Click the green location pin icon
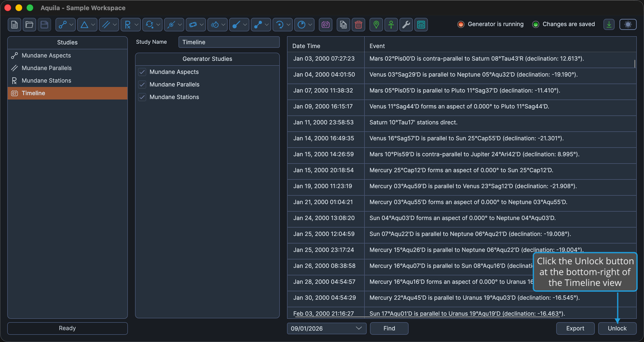 [376, 25]
